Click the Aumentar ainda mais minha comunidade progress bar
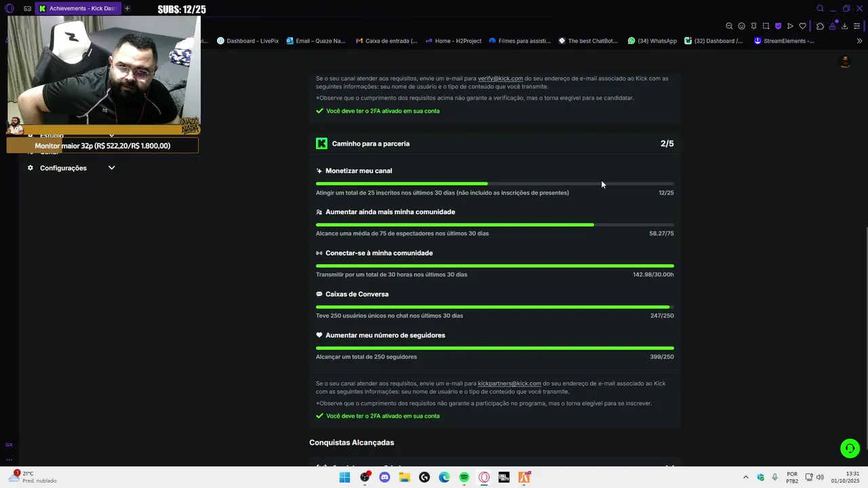This screenshot has height=488, width=868. pos(495,225)
